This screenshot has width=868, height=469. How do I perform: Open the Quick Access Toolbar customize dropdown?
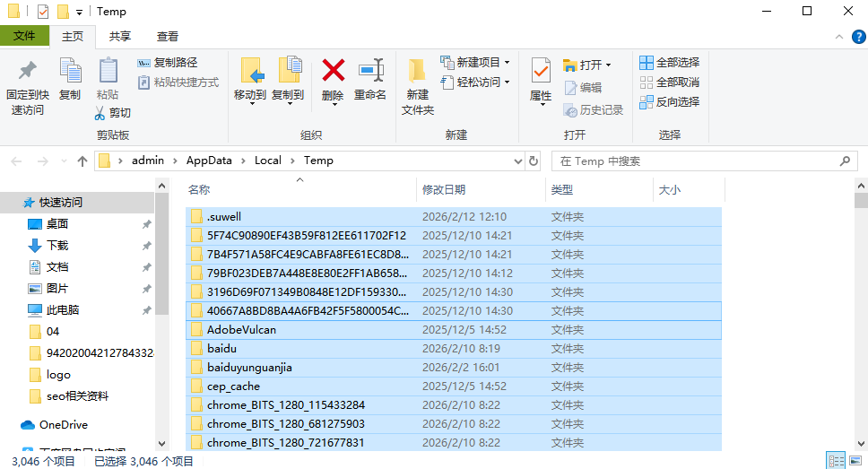79,13
